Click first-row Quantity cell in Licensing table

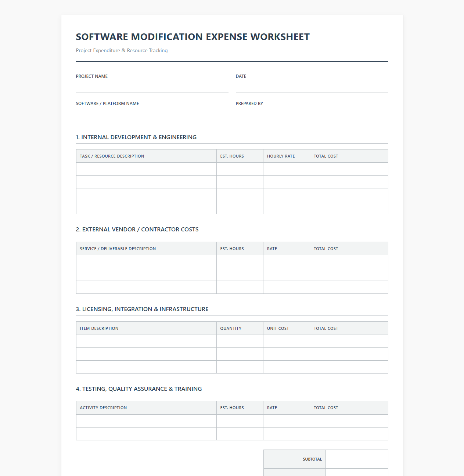click(x=240, y=341)
